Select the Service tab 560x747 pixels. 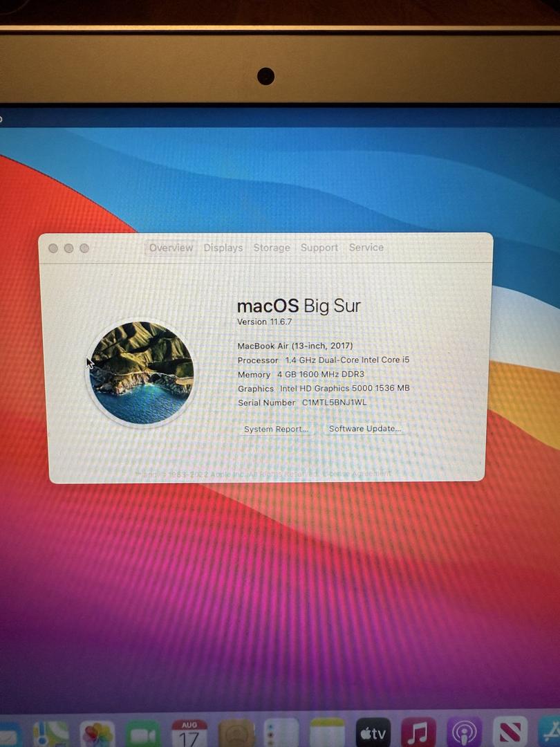tap(366, 247)
